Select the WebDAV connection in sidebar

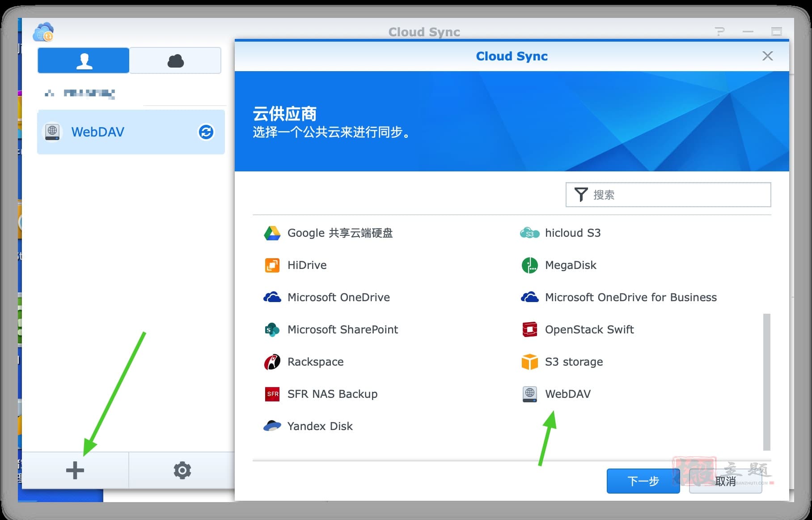click(131, 132)
